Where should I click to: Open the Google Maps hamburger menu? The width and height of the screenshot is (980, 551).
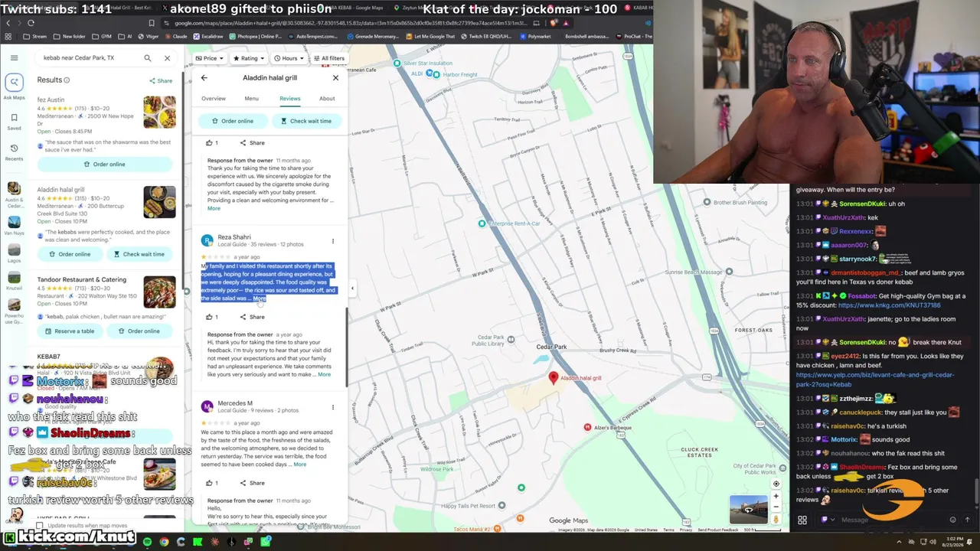(x=14, y=58)
